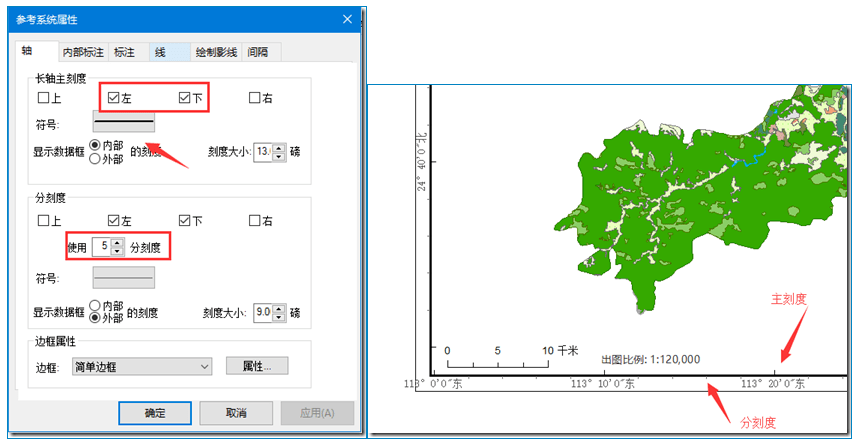Increase 分刻度 count with up arrow
This screenshot has width=856, height=442.
pyautogui.click(x=117, y=243)
